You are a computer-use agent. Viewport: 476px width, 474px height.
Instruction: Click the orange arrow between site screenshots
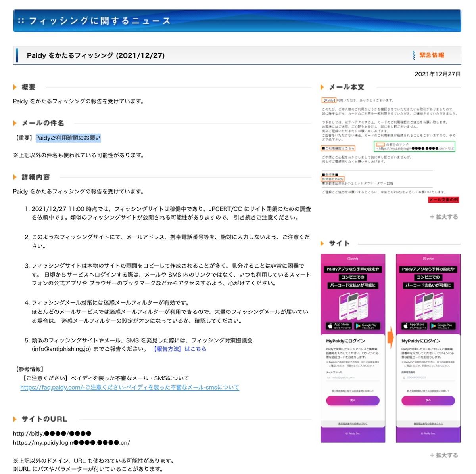click(391, 338)
